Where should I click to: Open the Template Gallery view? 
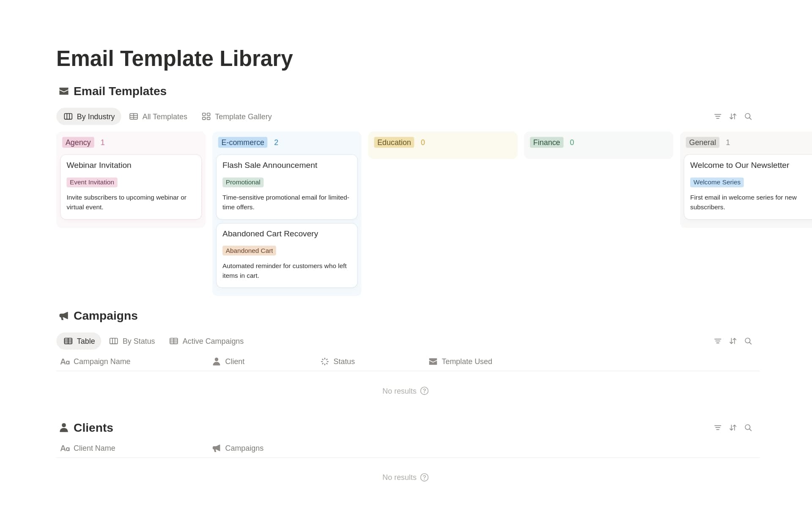click(237, 116)
